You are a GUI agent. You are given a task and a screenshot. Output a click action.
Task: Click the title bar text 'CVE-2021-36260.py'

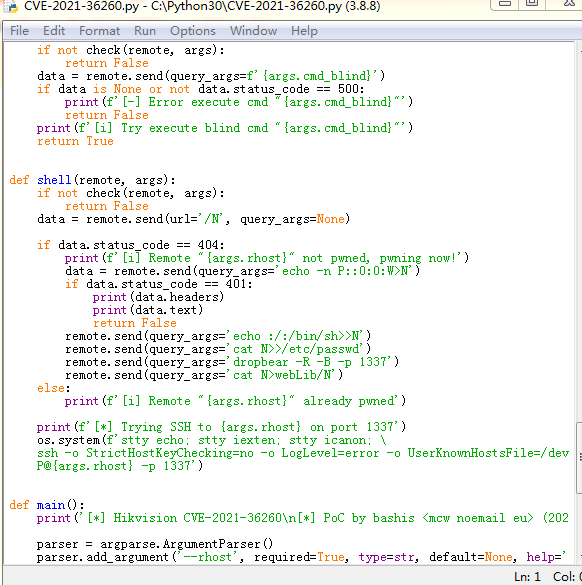pos(82,6)
